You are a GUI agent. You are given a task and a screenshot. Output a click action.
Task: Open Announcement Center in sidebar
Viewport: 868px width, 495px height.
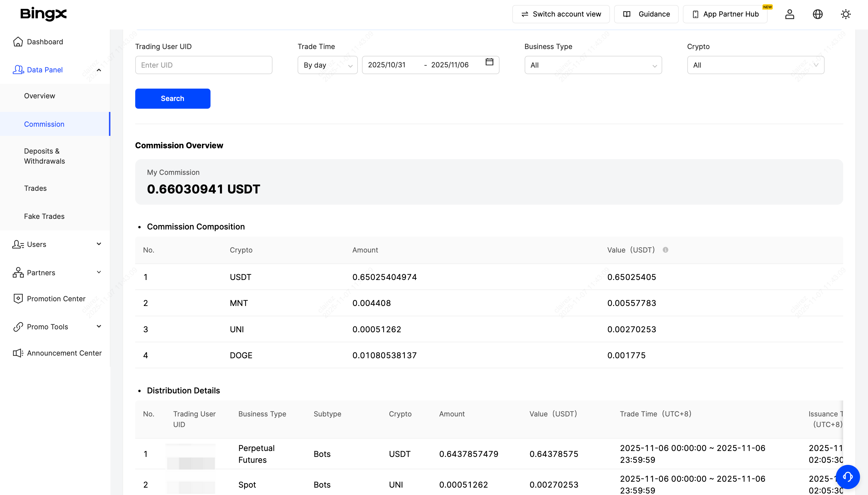pyautogui.click(x=64, y=353)
